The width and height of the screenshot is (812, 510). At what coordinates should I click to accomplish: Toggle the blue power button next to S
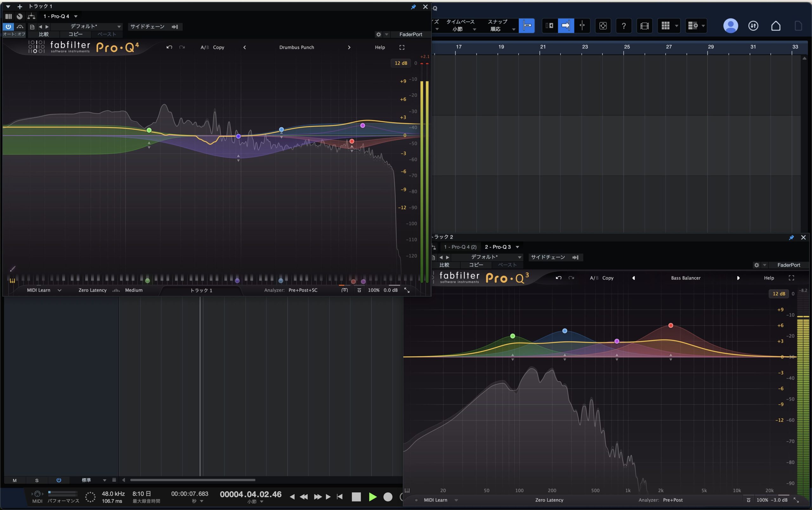(x=59, y=480)
